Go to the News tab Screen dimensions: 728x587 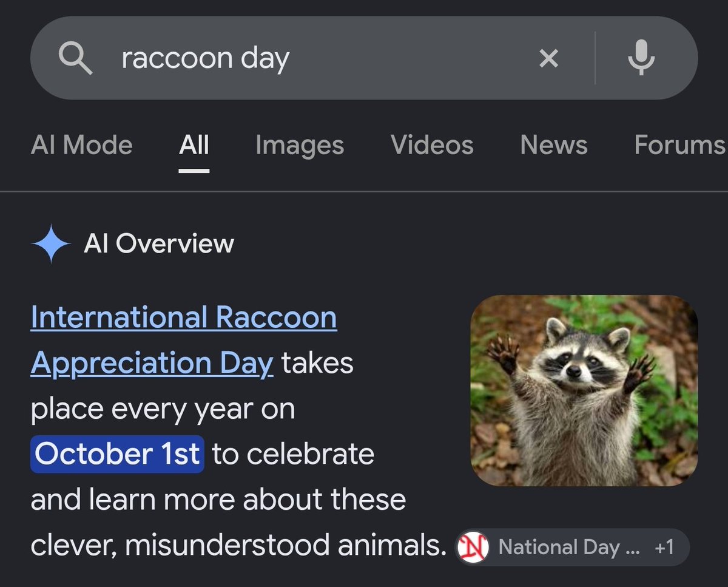pyautogui.click(x=554, y=145)
